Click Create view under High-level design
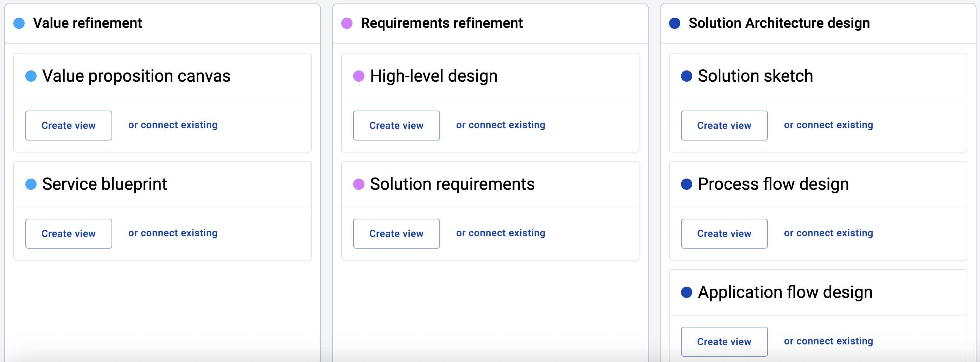 (396, 125)
